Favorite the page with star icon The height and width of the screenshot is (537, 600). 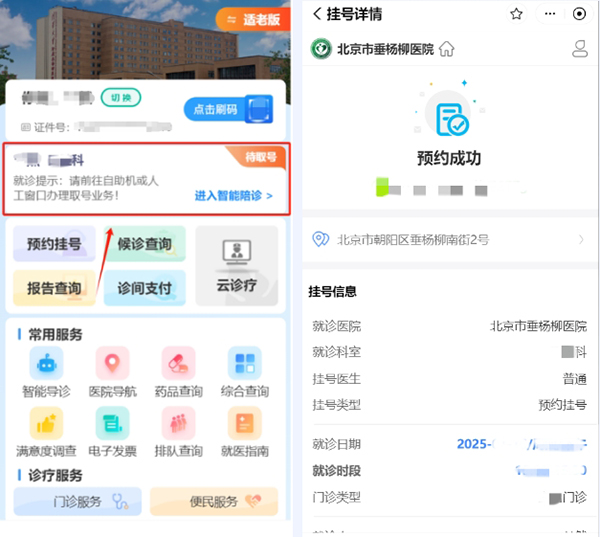click(x=516, y=14)
